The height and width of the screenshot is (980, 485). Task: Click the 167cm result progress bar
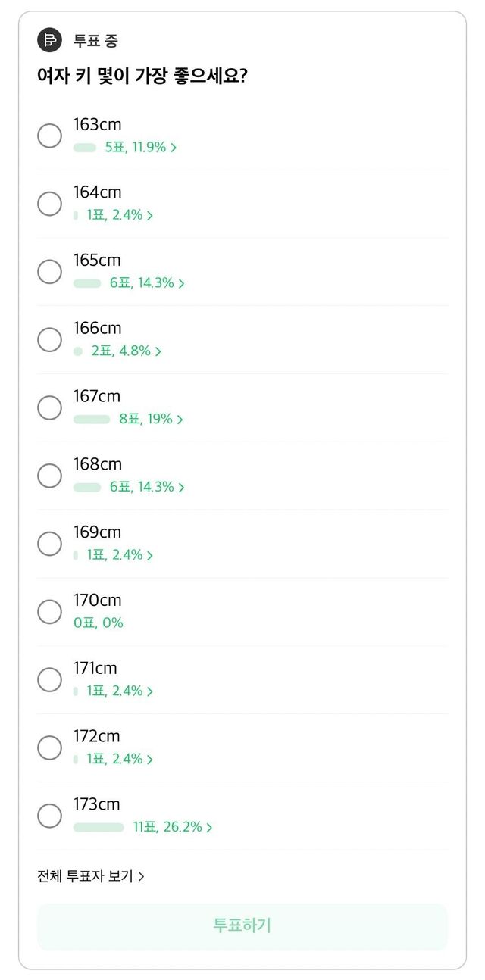coord(92,419)
